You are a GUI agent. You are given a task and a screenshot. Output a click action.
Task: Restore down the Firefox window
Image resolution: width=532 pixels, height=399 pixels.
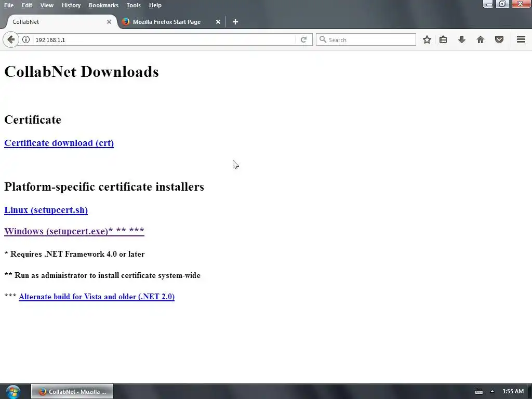coord(502,4)
